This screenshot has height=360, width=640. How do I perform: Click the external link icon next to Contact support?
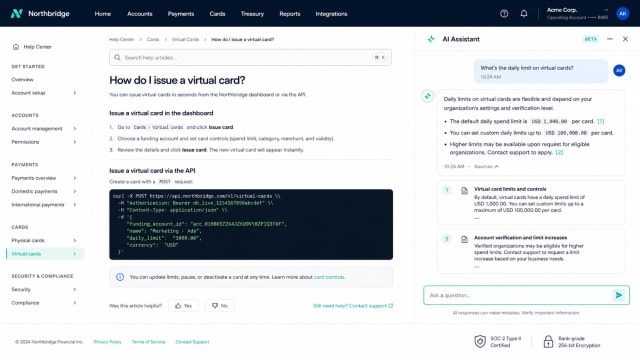coord(391,306)
